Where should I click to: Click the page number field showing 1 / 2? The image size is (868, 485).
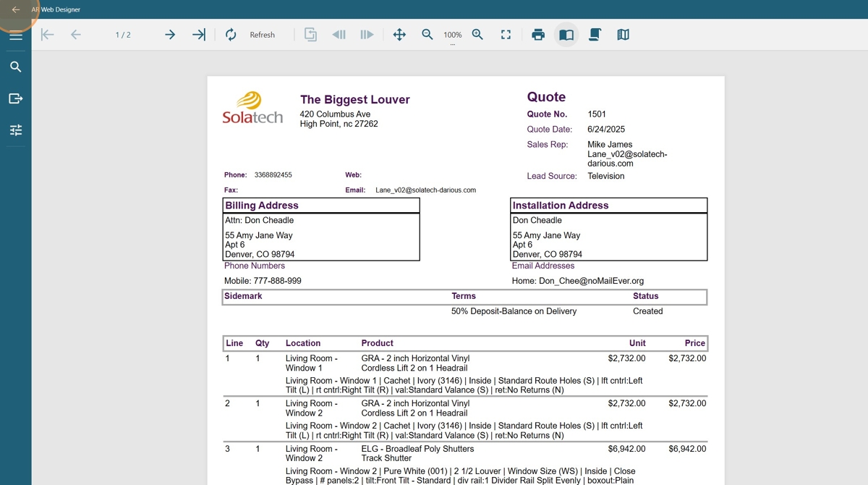point(123,35)
